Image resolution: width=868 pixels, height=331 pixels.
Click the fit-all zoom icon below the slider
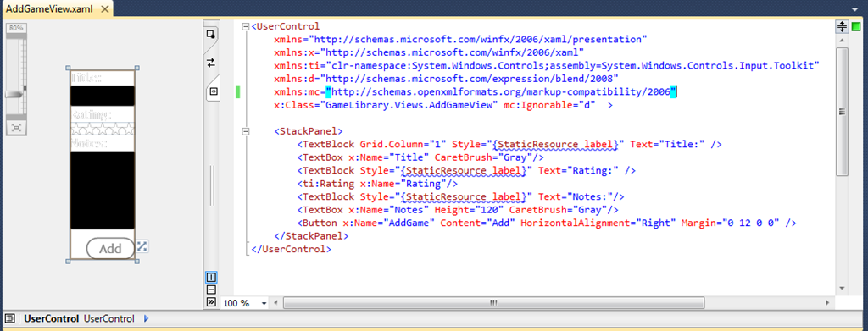tap(17, 128)
